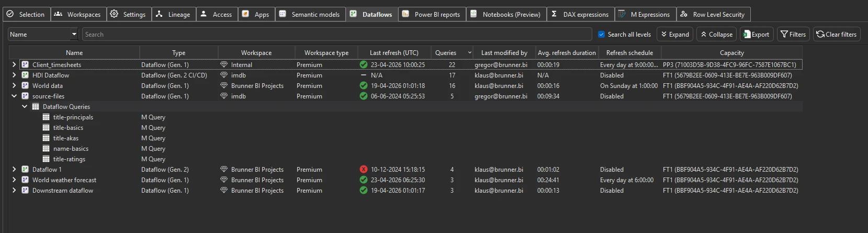Collapse the Dataflow Queries node
Screen dimensions: 868x233
(x=25, y=107)
